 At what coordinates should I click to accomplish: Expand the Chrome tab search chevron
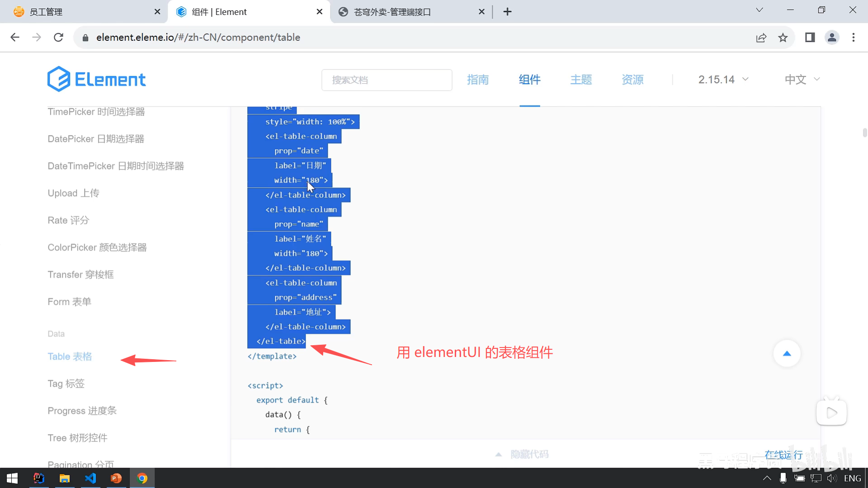point(759,10)
